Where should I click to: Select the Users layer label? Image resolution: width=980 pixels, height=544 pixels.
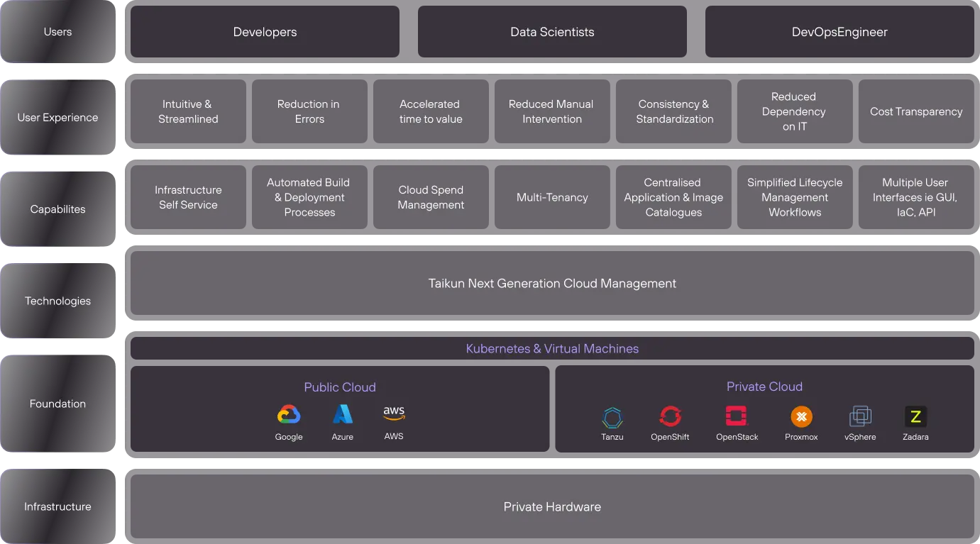[57, 32]
